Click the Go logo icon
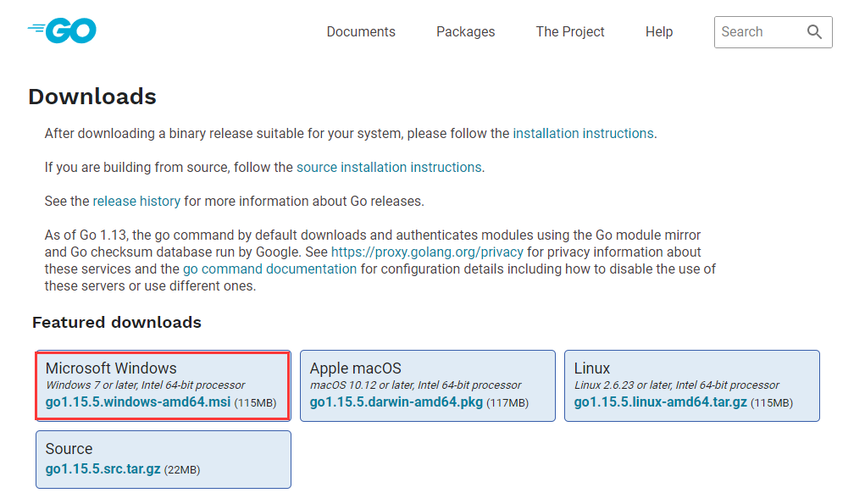Viewport: 865px width, 504px height. [63, 31]
